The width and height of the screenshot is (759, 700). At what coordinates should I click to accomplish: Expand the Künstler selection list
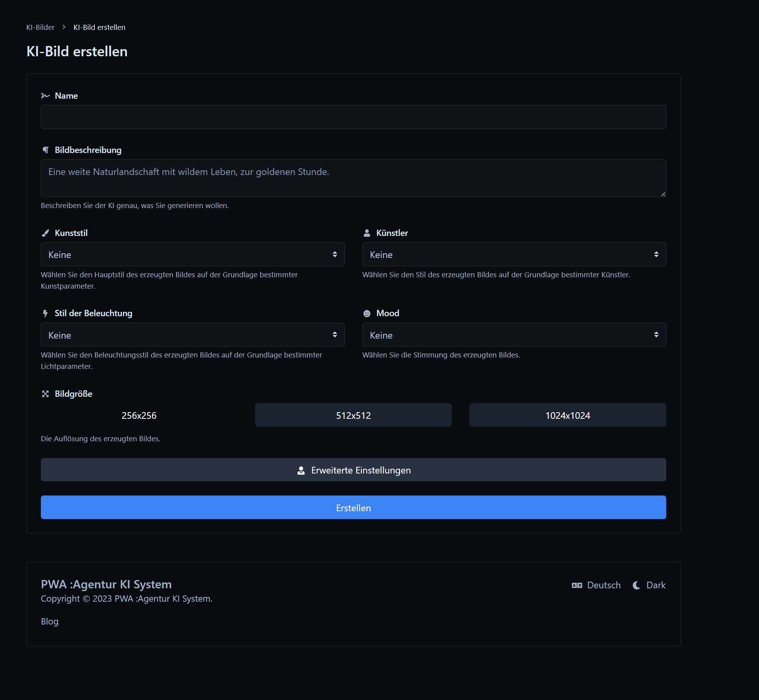(x=514, y=254)
